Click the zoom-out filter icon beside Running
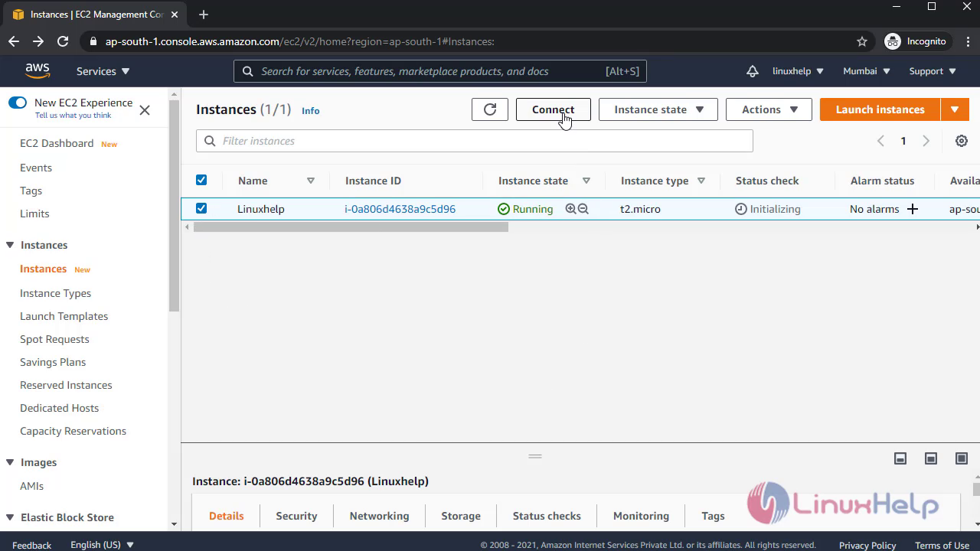Viewport: 980px width, 551px height. pyautogui.click(x=583, y=209)
